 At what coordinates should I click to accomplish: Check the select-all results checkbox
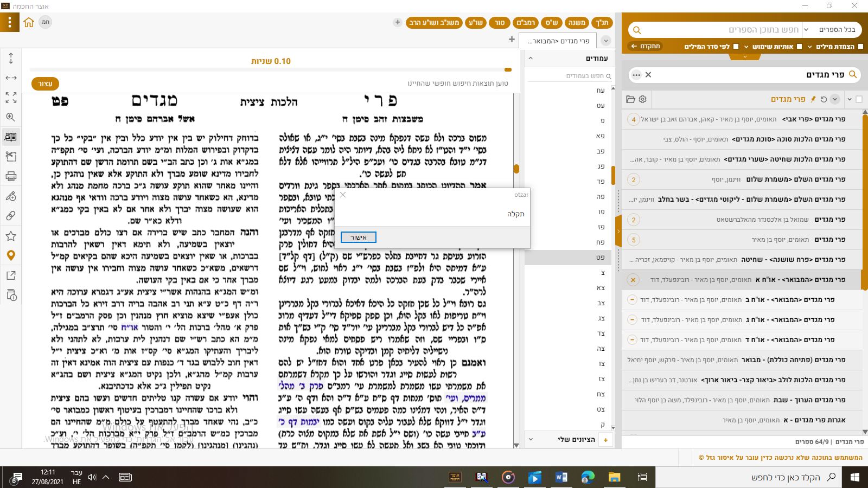tap(859, 99)
